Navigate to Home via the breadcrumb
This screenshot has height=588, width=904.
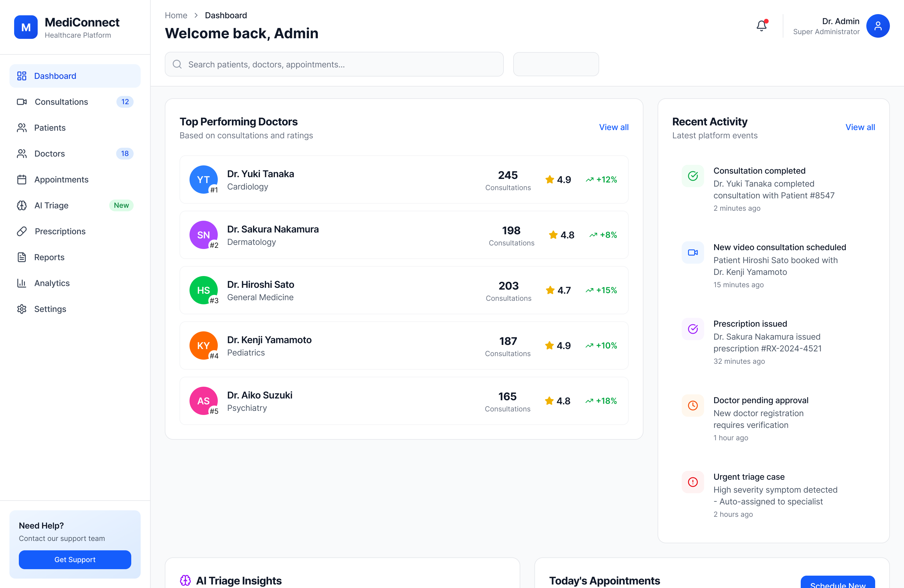(x=176, y=15)
